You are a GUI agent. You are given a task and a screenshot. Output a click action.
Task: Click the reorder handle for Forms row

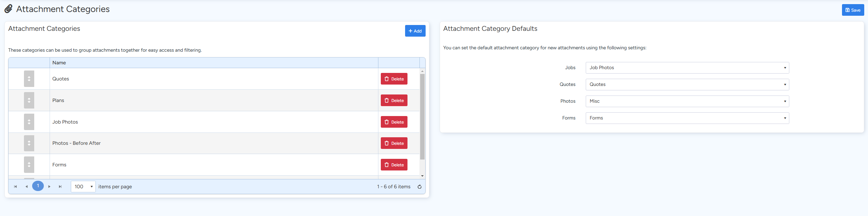tap(29, 165)
